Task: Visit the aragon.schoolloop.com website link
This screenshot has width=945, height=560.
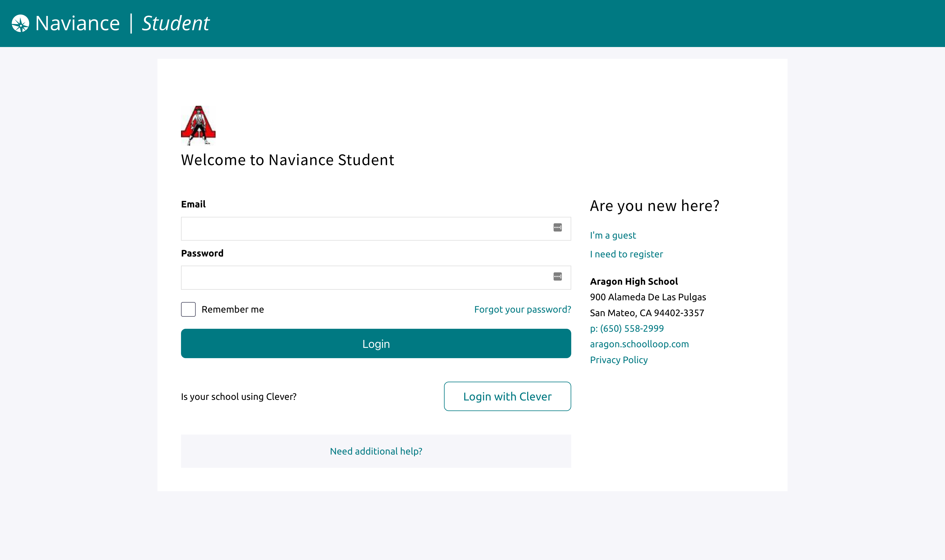Action: click(x=639, y=344)
